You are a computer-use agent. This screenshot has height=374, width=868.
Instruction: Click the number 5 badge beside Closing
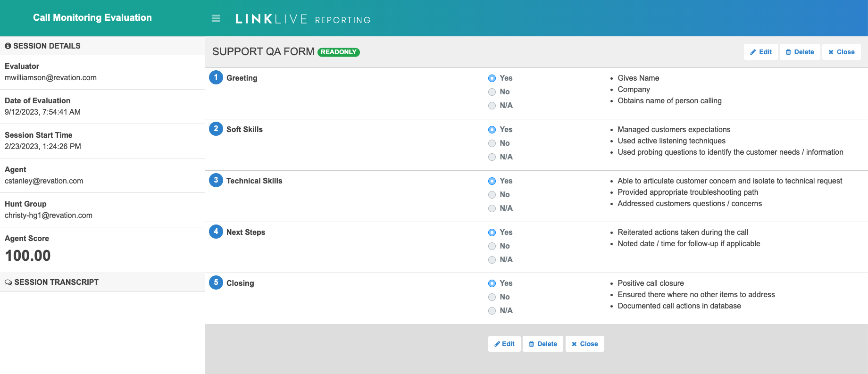pos(216,283)
